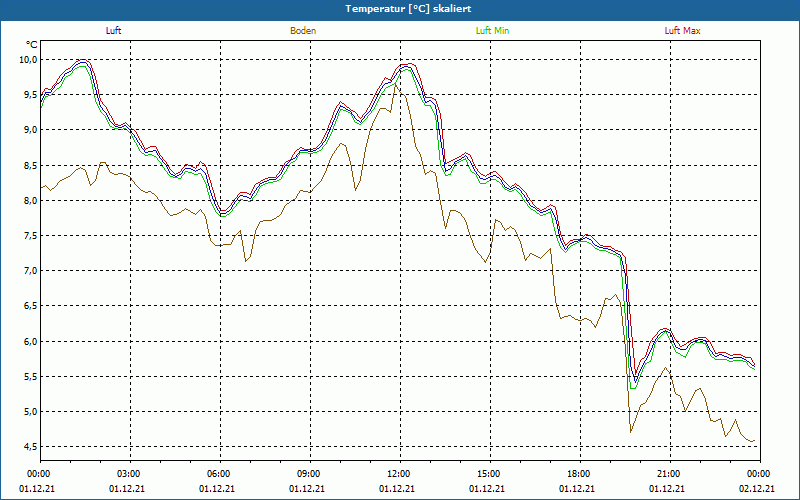Screen dimensions: 800x500
Task: Click the '02.12.21' date label
Action: coord(757,488)
